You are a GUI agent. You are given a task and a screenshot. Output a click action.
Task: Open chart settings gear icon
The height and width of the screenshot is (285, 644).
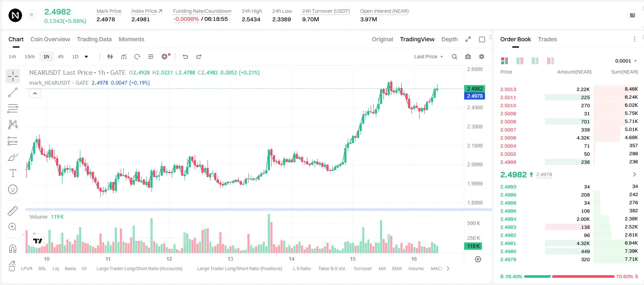(x=482, y=57)
